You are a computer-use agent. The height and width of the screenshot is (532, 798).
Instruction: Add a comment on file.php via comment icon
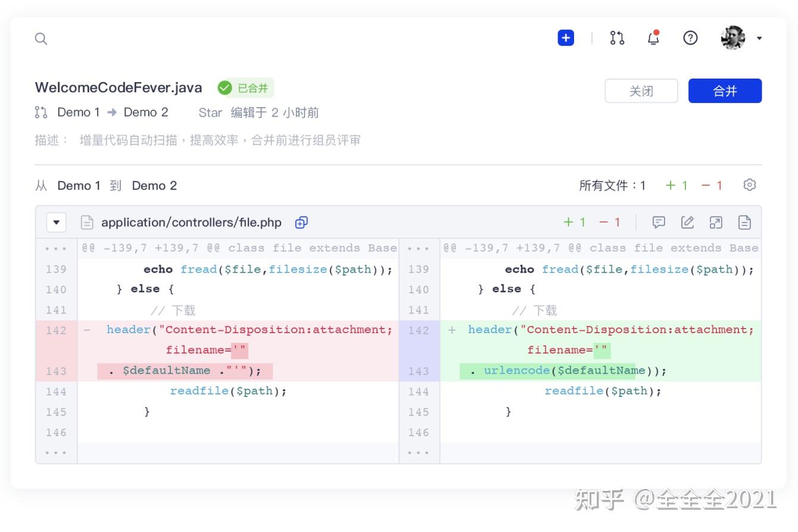(659, 222)
